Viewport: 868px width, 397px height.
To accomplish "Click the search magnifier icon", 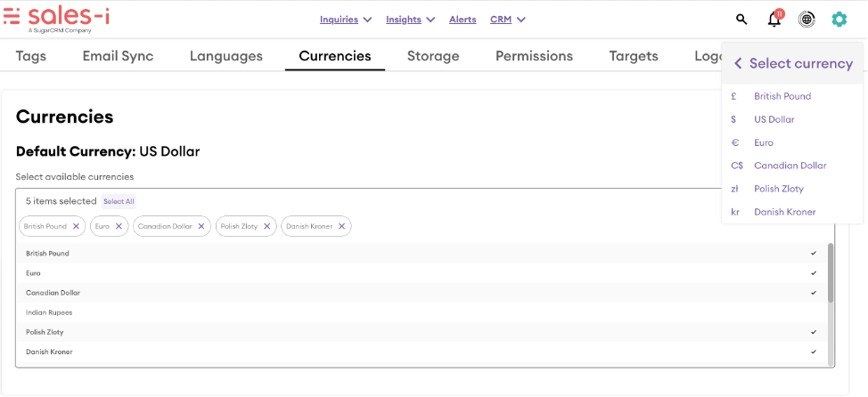I will click(x=741, y=19).
